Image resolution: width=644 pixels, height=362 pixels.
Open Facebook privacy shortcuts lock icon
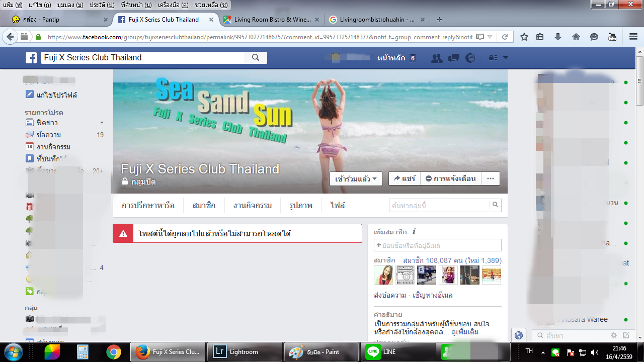pos(493,58)
